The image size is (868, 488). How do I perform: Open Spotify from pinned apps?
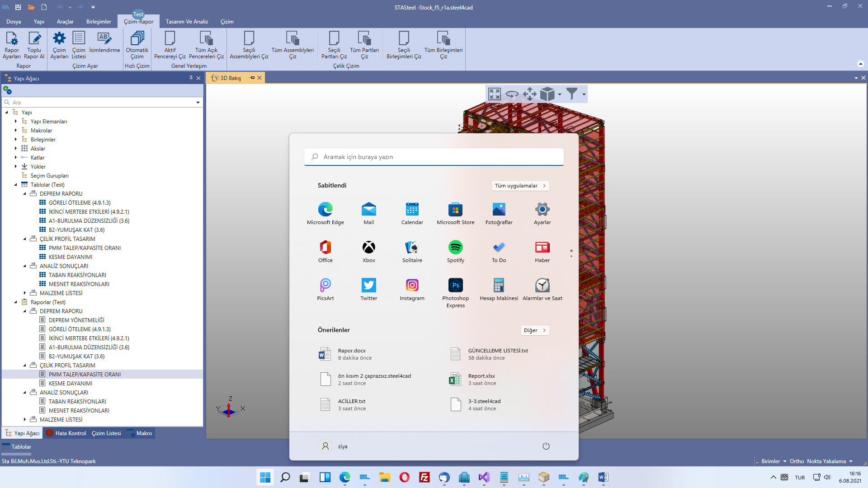pyautogui.click(x=455, y=251)
